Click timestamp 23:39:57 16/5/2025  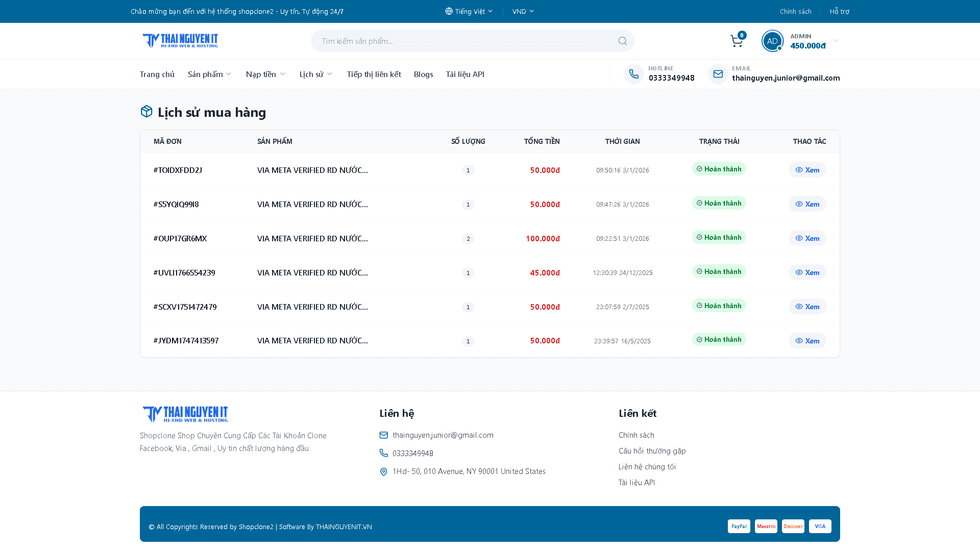622,341
